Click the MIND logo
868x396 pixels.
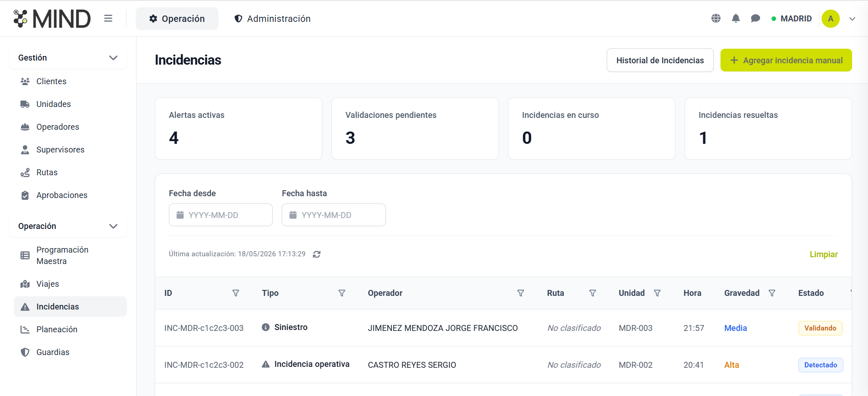point(52,19)
